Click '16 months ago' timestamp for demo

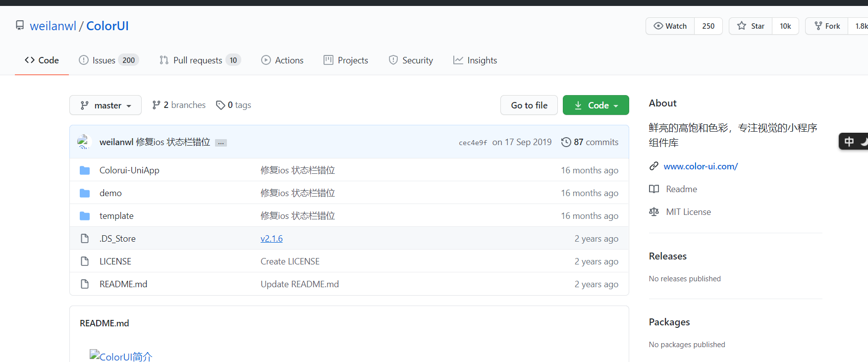[590, 193]
